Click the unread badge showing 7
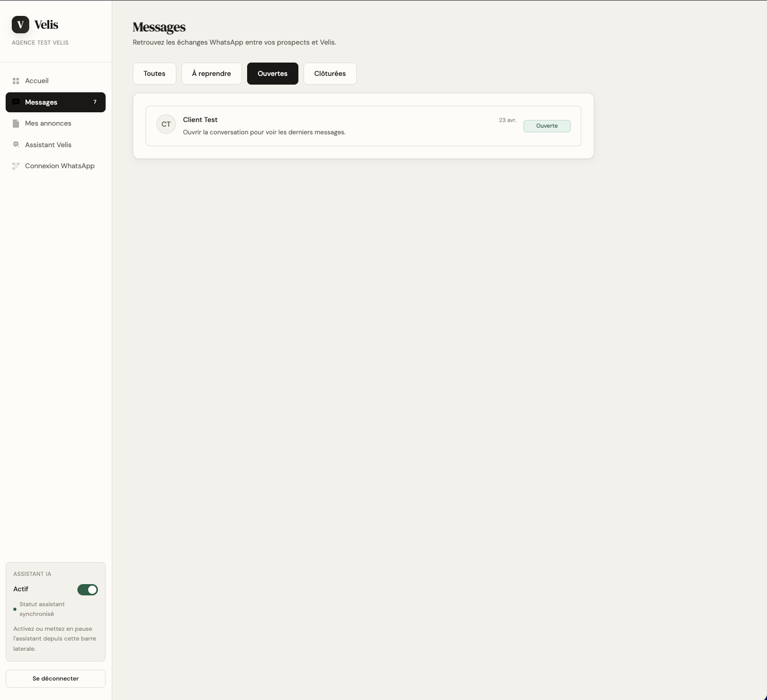The height and width of the screenshot is (700, 767). pyautogui.click(x=95, y=102)
